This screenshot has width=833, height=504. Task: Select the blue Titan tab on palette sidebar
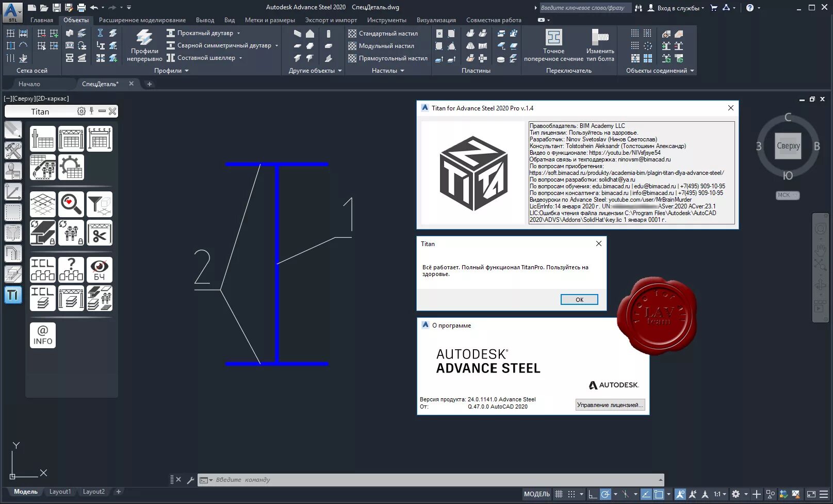pyautogui.click(x=13, y=295)
